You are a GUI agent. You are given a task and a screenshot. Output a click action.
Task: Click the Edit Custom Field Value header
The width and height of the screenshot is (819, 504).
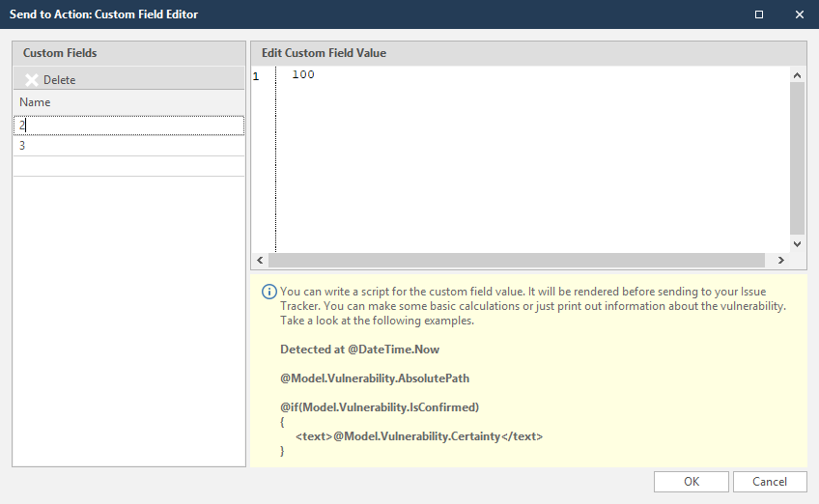pyautogui.click(x=324, y=53)
